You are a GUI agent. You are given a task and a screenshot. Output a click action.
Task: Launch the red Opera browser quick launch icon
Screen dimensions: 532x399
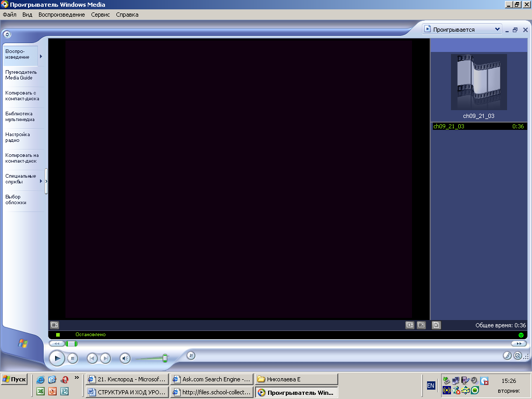pos(64,379)
